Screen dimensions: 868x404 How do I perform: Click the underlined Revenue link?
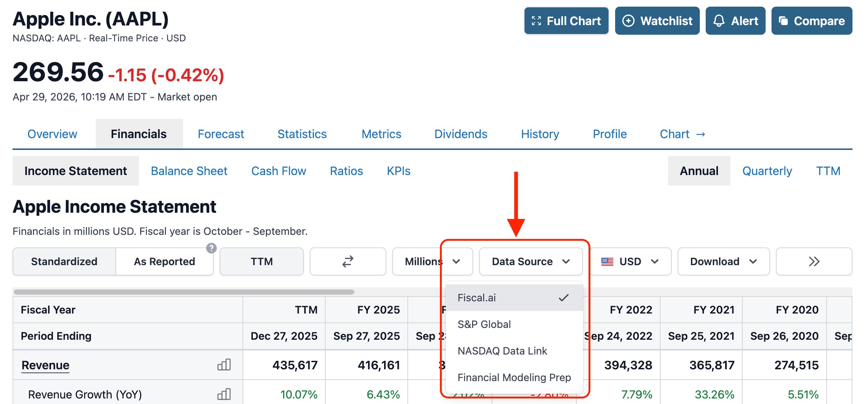(x=45, y=365)
